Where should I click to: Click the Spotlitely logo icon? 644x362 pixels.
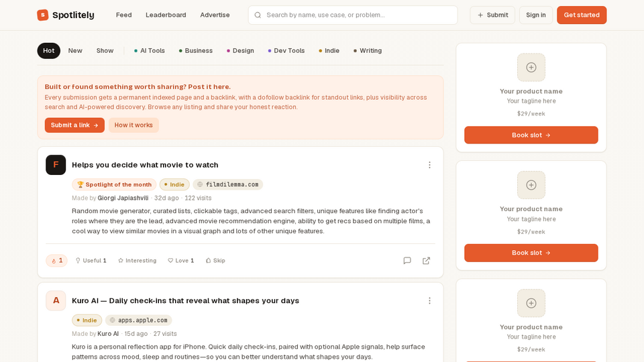43,15
